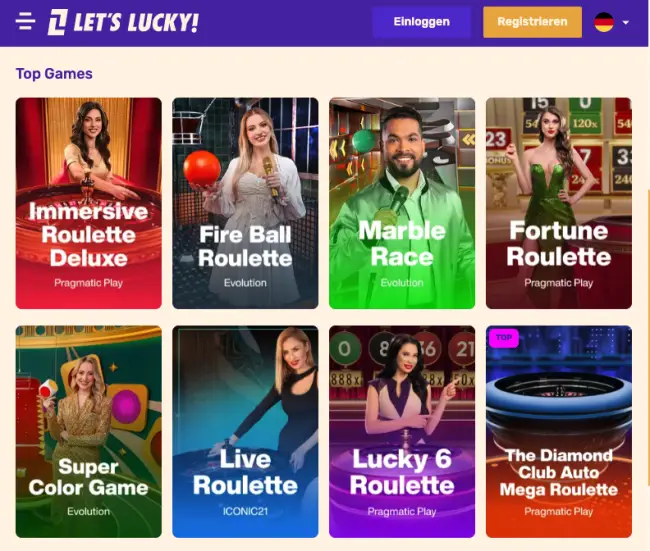The width and height of the screenshot is (650, 551).
Task: Click the Let's Lucky logo
Action: pos(123,22)
